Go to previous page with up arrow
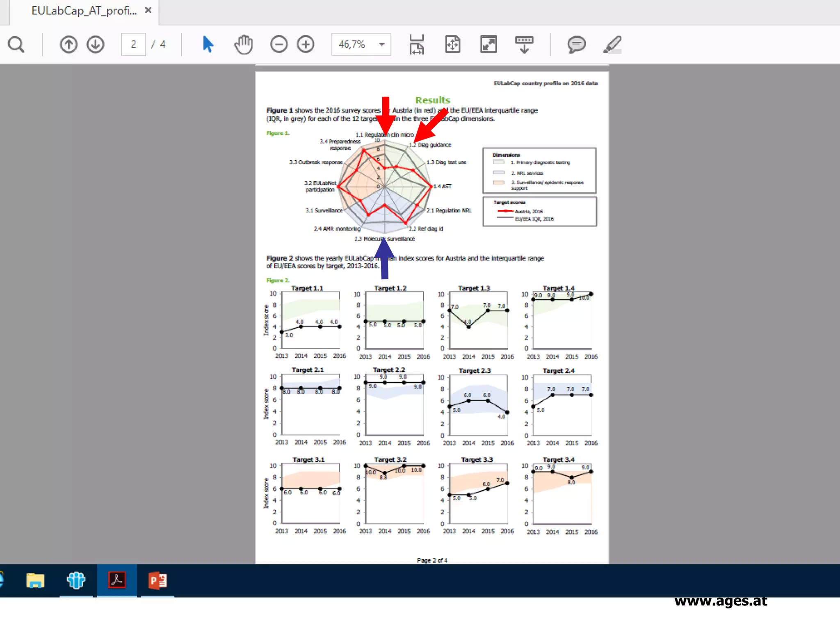The image size is (840, 630). coord(68,44)
